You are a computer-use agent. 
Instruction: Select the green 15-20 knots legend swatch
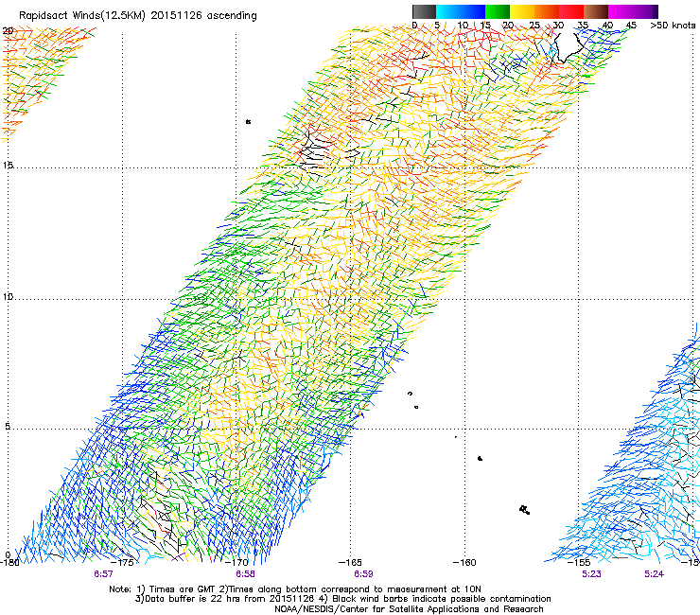coord(498,11)
